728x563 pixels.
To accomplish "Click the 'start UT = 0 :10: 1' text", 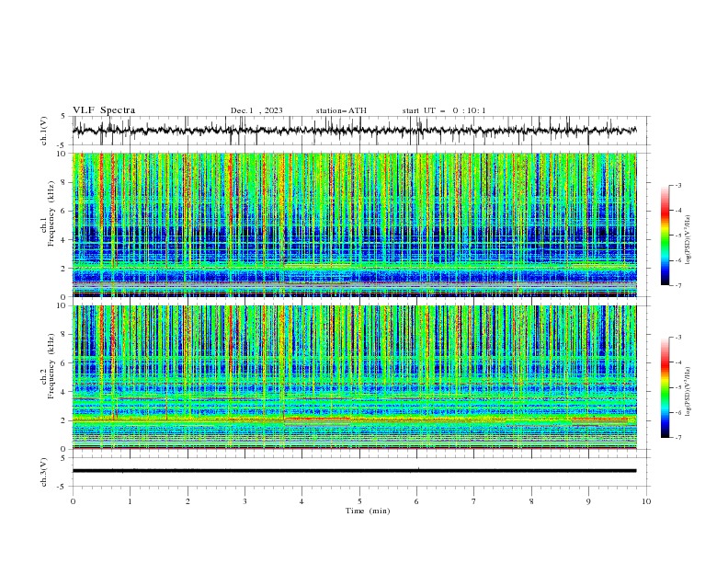I will coord(444,110).
